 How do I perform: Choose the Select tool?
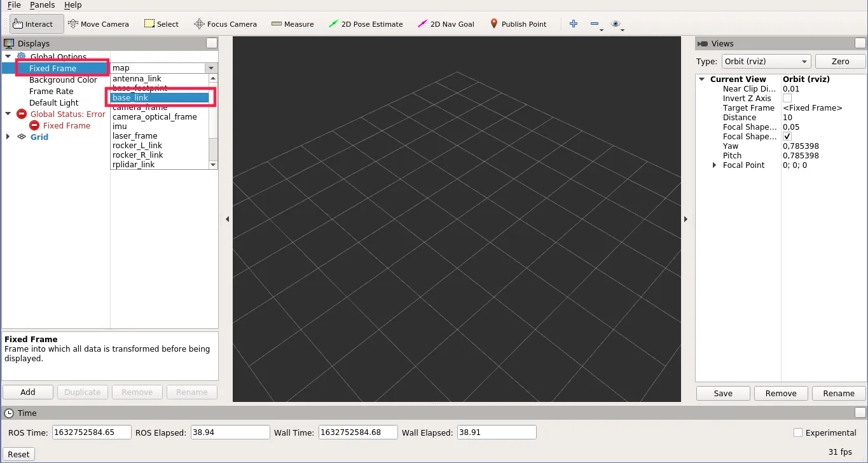161,24
